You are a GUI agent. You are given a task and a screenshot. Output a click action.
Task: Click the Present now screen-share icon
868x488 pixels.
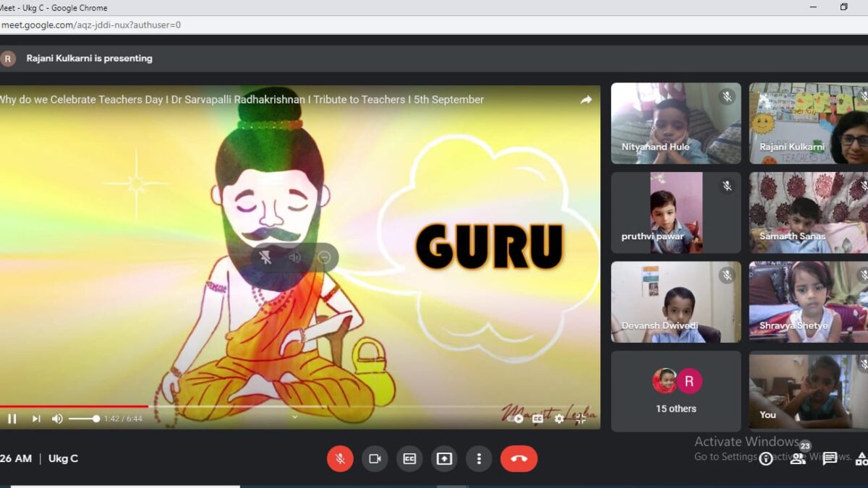point(444,458)
